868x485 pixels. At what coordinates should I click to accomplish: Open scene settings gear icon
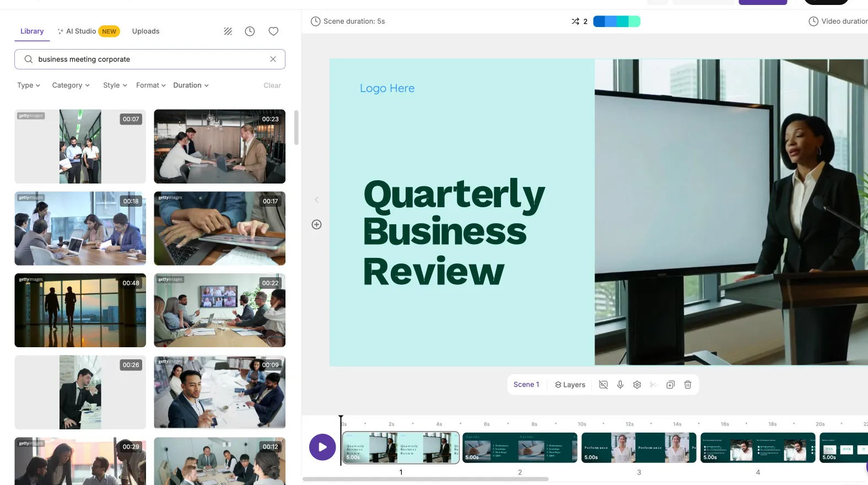pos(637,385)
